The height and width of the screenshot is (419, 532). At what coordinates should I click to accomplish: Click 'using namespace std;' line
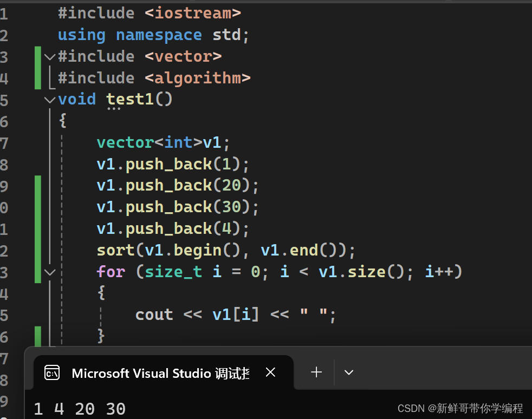click(153, 35)
